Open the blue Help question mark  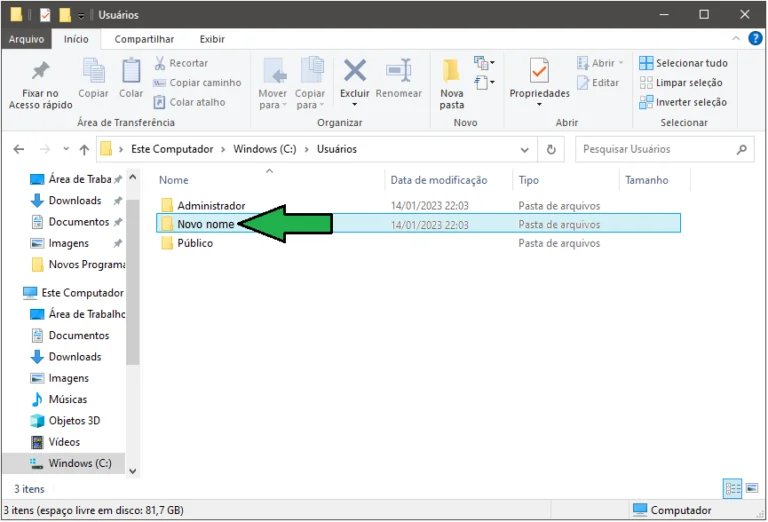(x=755, y=38)
